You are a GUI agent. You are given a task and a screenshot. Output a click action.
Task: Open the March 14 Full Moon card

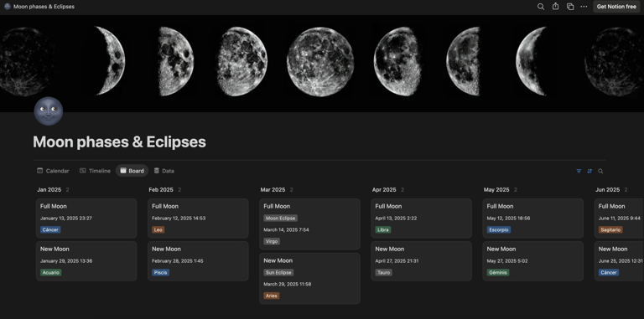click(309, 224)
